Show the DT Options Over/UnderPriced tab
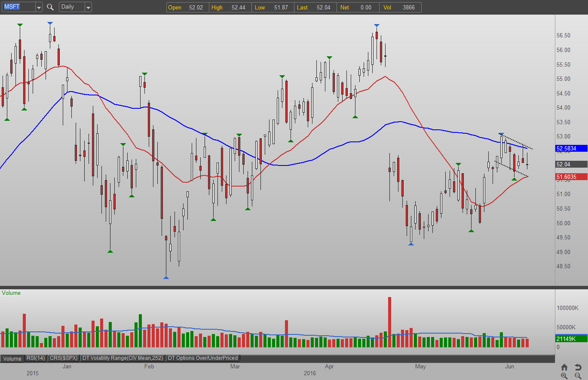 click(202, 358)
